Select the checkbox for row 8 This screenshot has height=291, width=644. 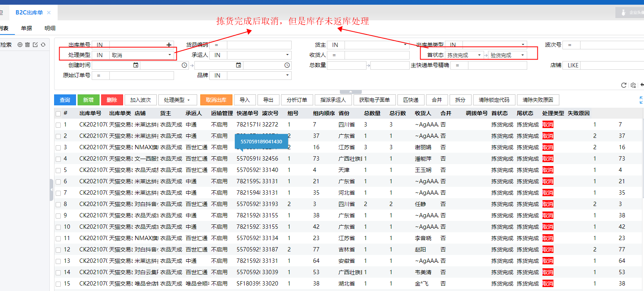click(x=58, y=204)
